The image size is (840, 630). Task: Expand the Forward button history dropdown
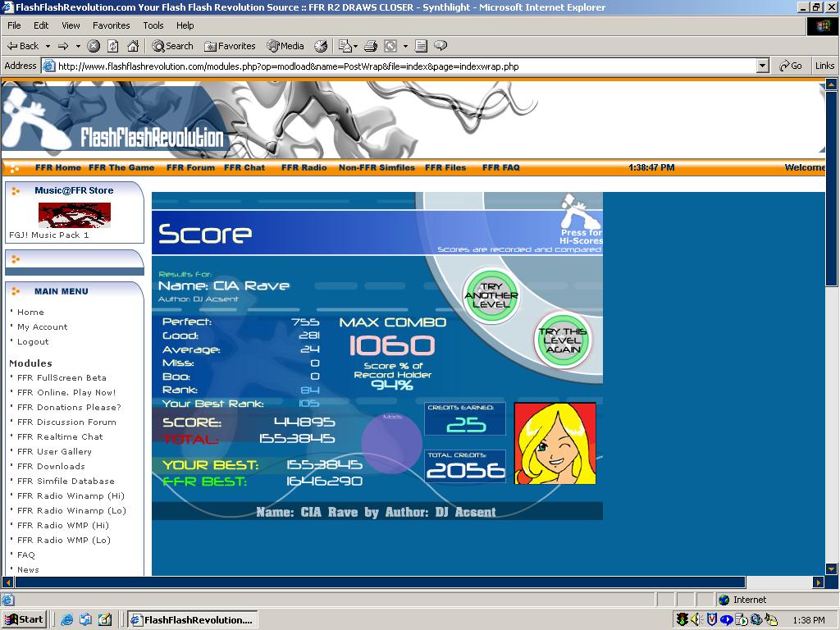tap(78, 46)
